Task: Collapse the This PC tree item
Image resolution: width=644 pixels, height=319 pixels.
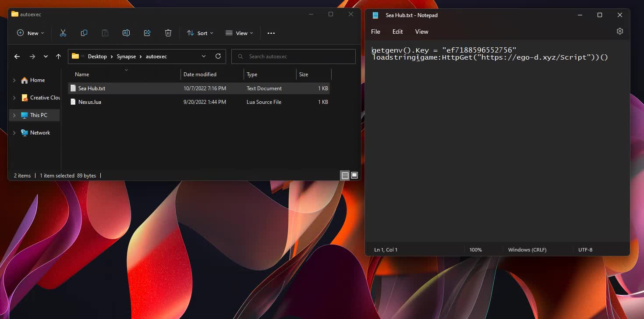Action: (x=14, y=115)
